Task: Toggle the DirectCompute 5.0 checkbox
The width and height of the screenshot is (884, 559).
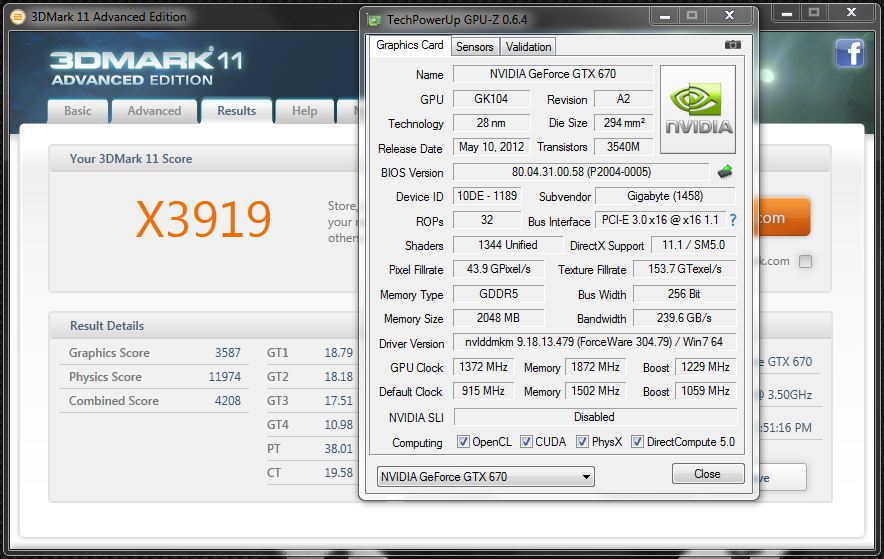Action: pos(637,441)
